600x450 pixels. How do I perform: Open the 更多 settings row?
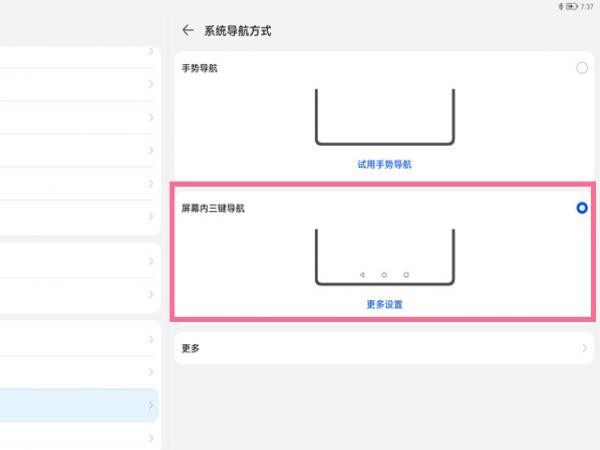pos(384,348)
